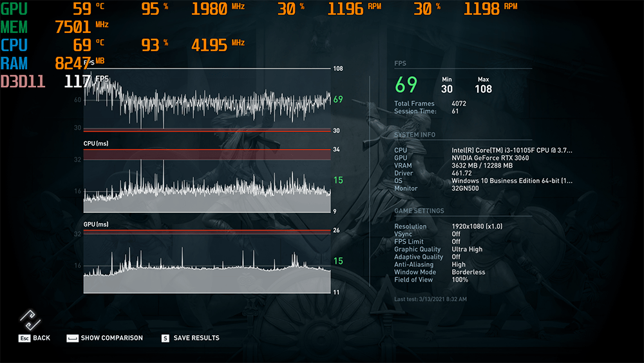Select SAVE RESULTS
644x363 pixels.
(196, 338)
